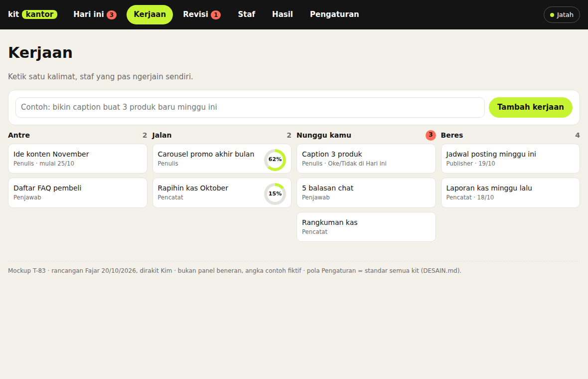
Task: Click the 15% progress ring
Action: tap(275, 194)
